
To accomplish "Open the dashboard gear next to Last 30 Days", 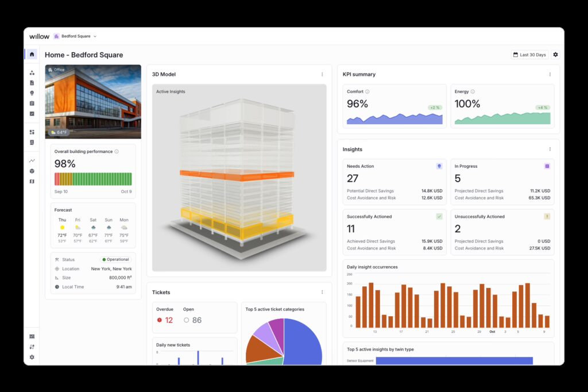I will tap(555, 55).
